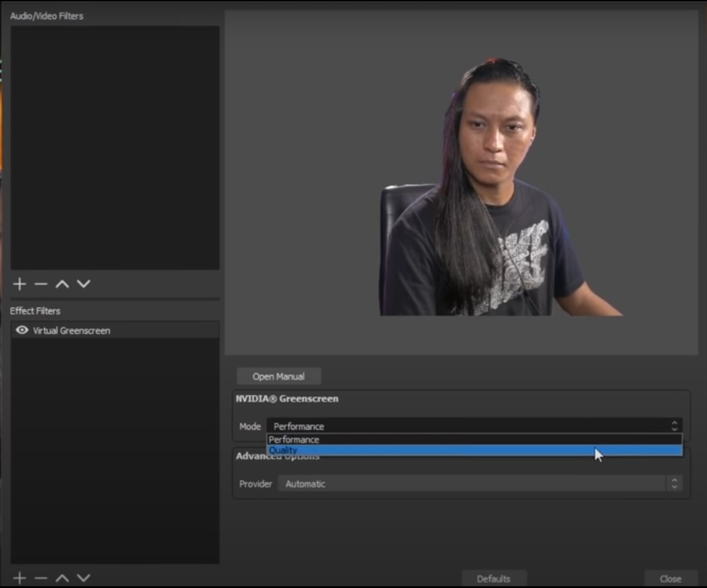
Task: Click the Mode dropdown stepper arrows
Action: point(674,426)
